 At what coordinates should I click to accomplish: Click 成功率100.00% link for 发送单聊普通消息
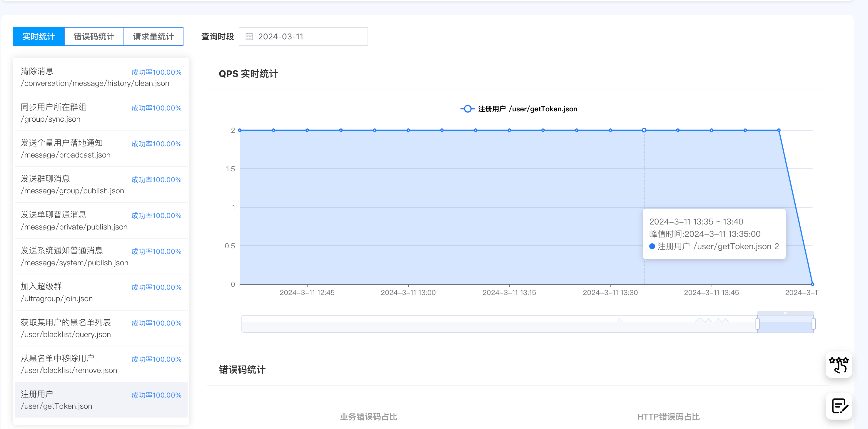click(156, 215)
